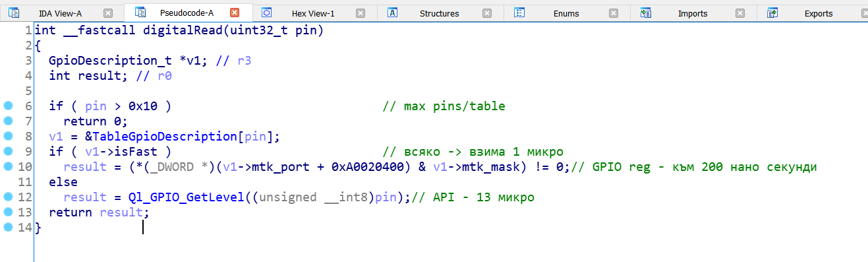Click the Structures tab icon
This screenshot has width=868, height=262.
393,13
